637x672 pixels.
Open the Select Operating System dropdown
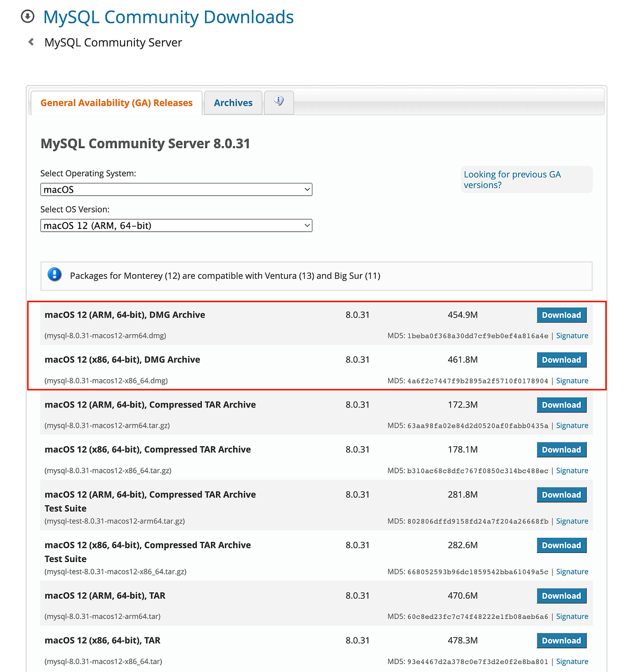tap(176, 189)
